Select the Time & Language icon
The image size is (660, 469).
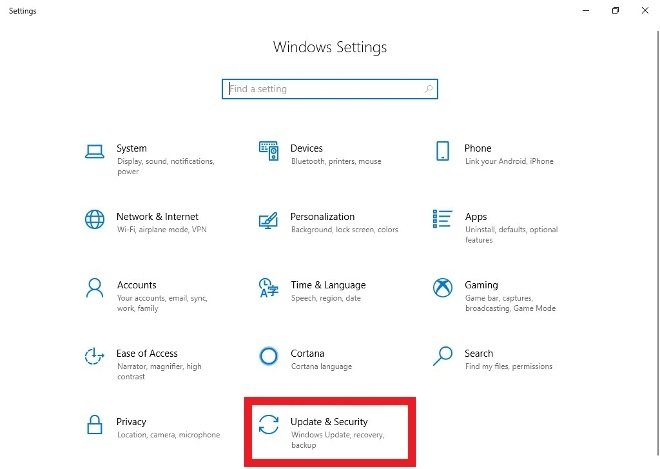(x=269, y=288)
